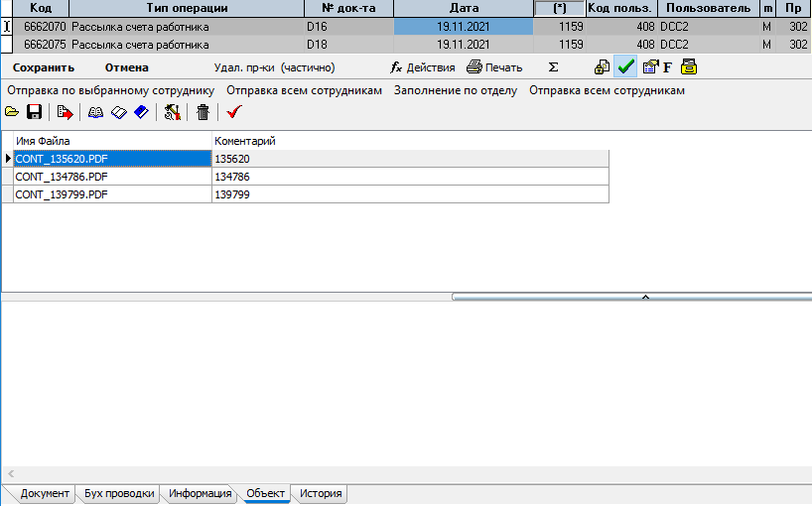Click the floppy disk save icon
Image resolution: width=812 pixels, height=506 pixels.
point(34,112)
